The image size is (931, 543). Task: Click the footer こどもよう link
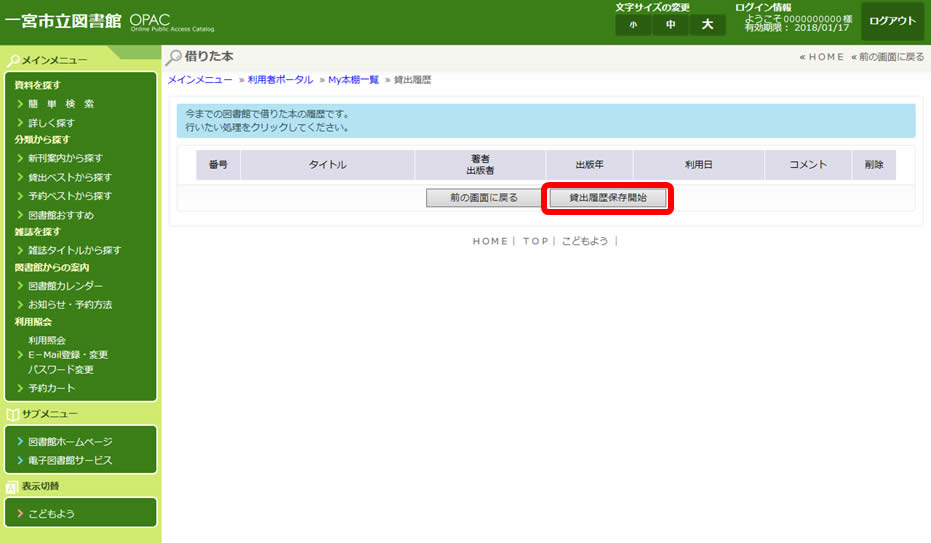(585, 241)
